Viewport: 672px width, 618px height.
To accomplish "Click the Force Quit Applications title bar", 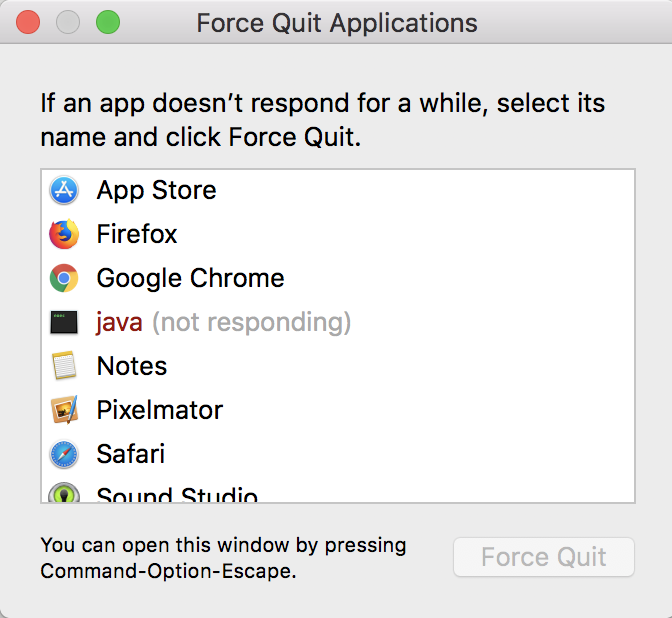I will click(x=337, y=22).
